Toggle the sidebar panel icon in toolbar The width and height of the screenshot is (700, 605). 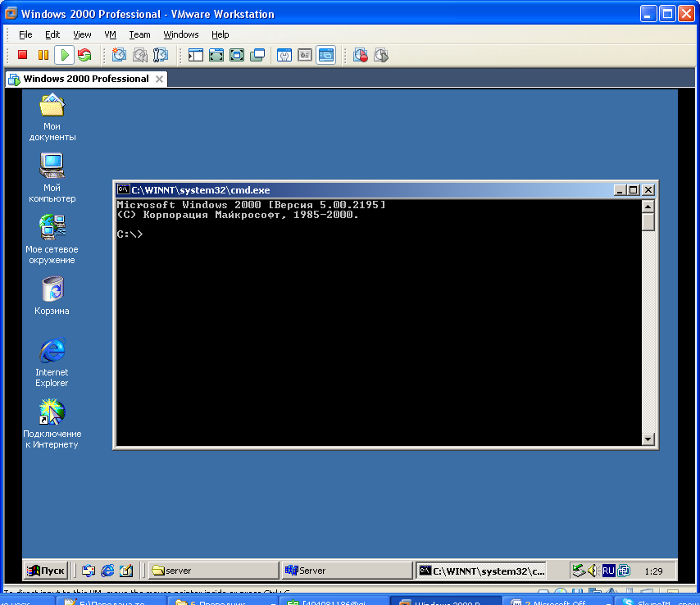tap(196, 55)
